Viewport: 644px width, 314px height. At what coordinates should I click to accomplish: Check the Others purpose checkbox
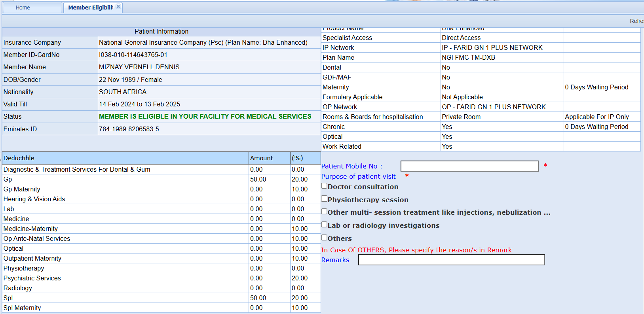click(x=324, y=238)
